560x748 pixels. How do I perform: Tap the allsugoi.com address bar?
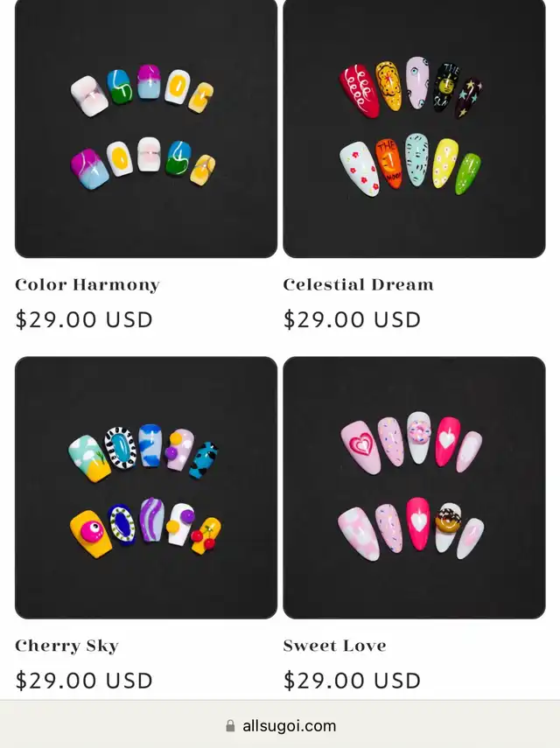pos(280,724)
